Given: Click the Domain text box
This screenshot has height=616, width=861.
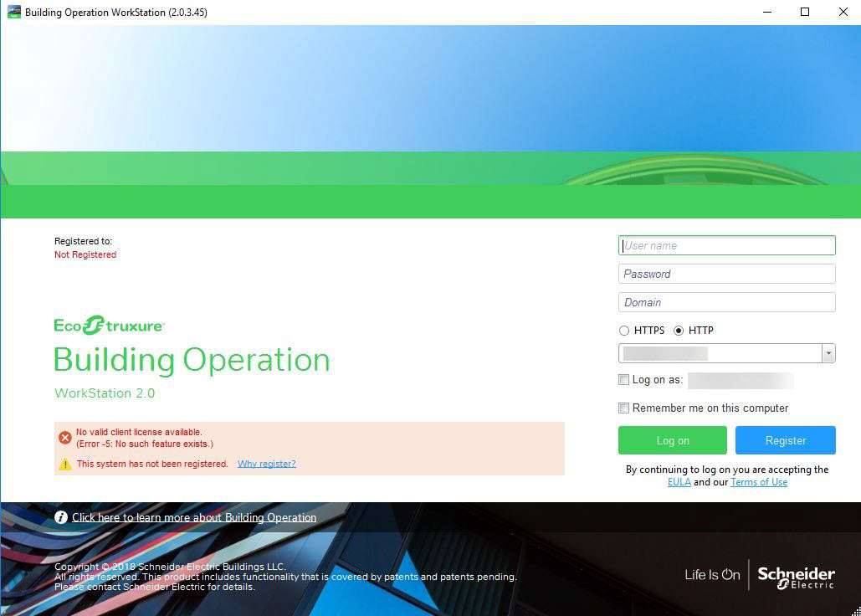Looking at the screenshot, I should coord(726,302).
